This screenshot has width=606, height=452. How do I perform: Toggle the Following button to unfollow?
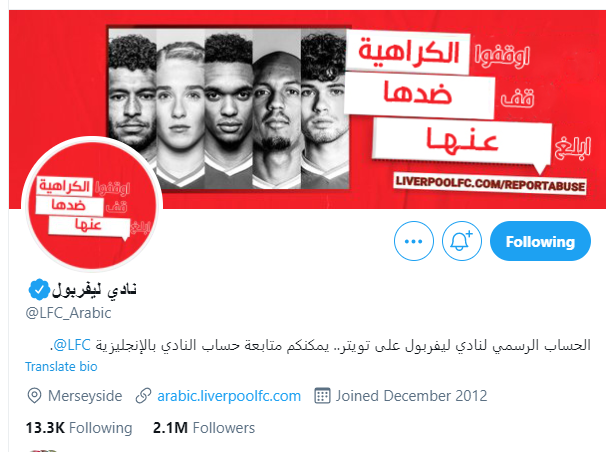point(540,241)
